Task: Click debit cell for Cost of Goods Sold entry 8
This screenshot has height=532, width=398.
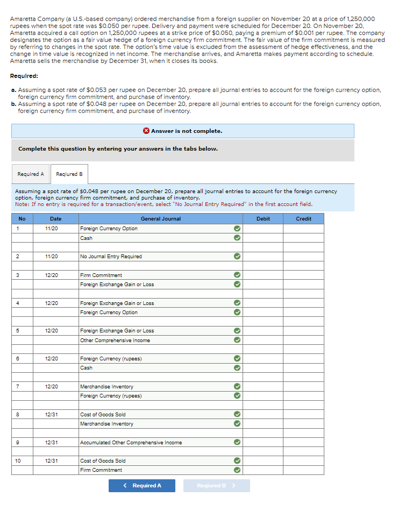Action: (263, 414)
